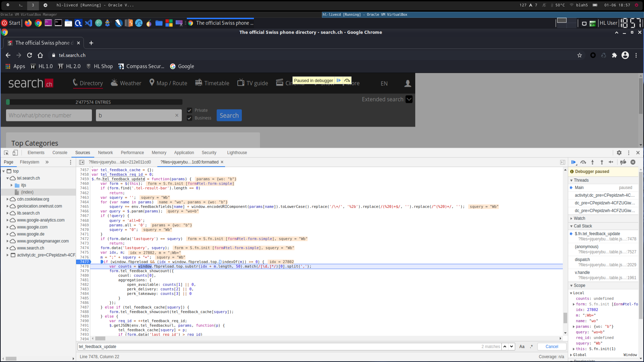This screenshot has width=644, height=362.
Task: Open DevTools settings gear
Action: click(619, 153)
